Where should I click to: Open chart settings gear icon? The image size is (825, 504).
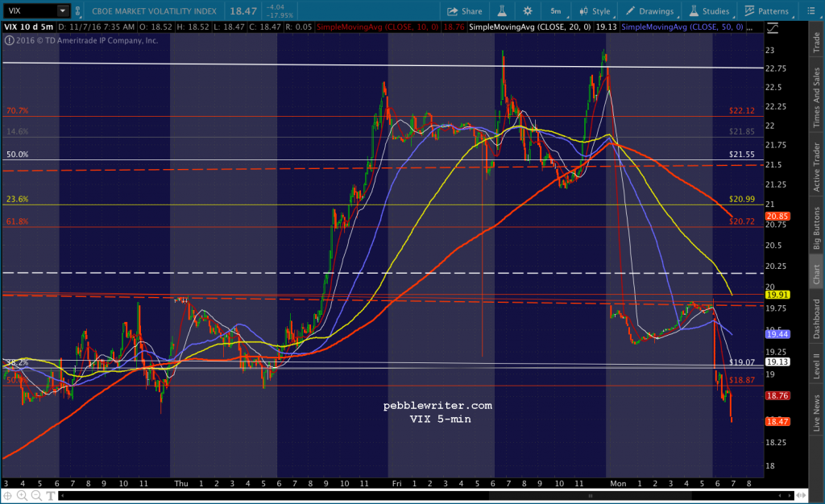(x=527, y=11)
